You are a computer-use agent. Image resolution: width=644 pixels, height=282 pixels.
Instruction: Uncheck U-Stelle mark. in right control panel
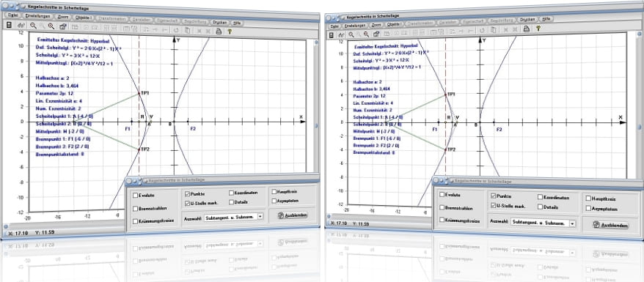pyautogui.click(x=494, y=205)
